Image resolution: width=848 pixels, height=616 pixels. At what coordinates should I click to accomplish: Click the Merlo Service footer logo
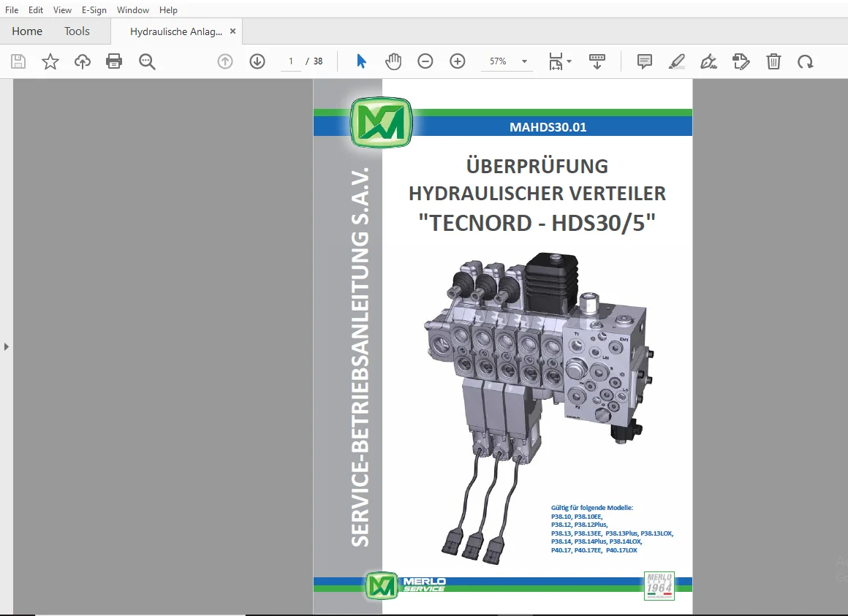[406, 585]
